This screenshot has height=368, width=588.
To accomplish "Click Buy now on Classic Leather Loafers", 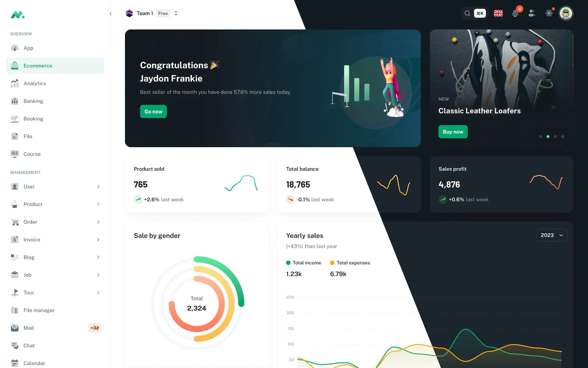I will tap(453, 132).
